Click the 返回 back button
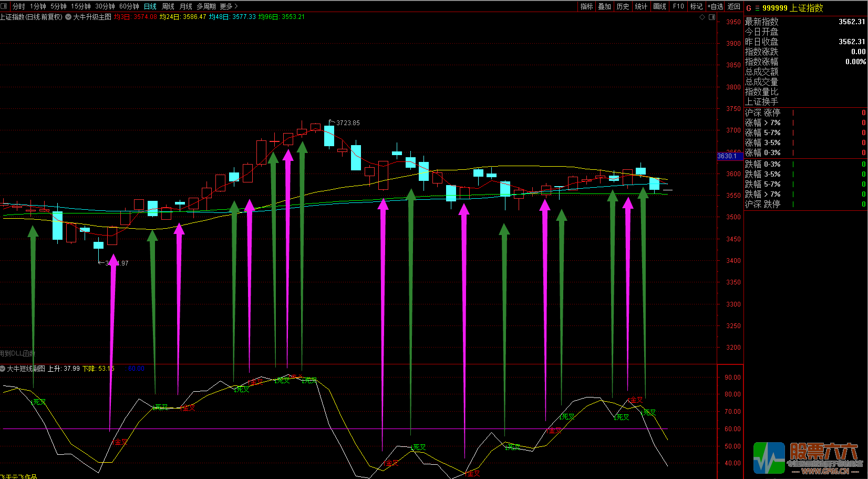The height and width of the screenshot is (479, 868). [734, 6]
